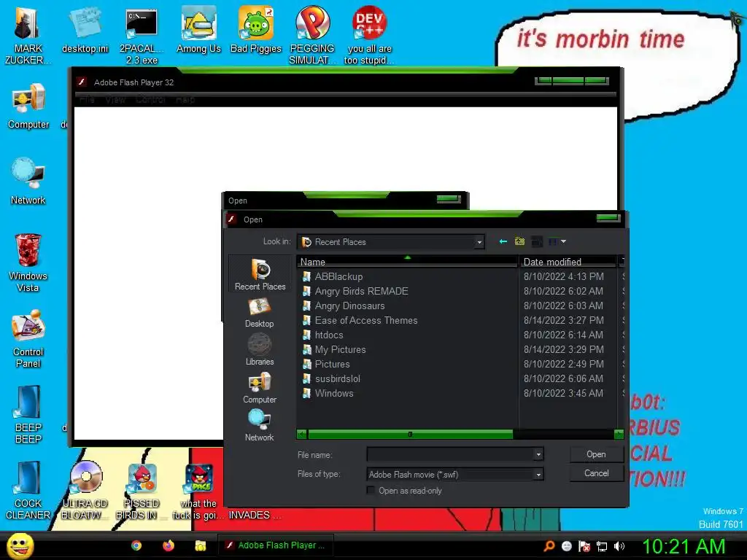
Task: Click the Action Center flag tray icon
Action: click(584, 546)
